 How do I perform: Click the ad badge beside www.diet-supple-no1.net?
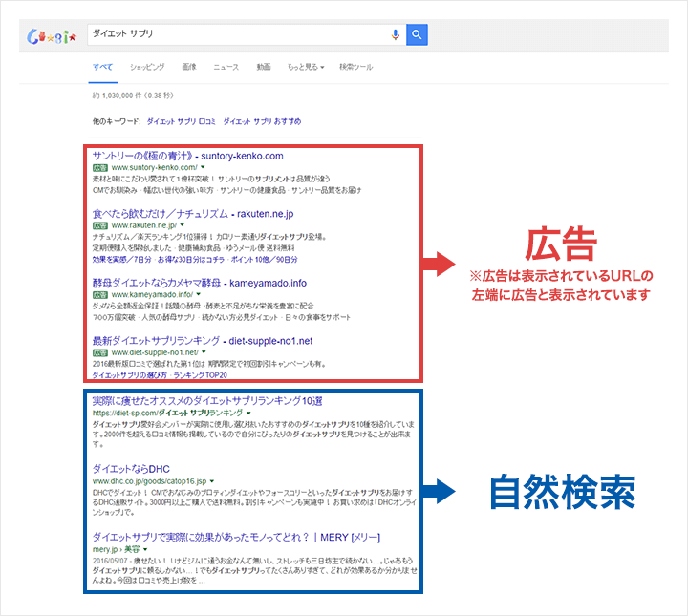click(100, 353)
